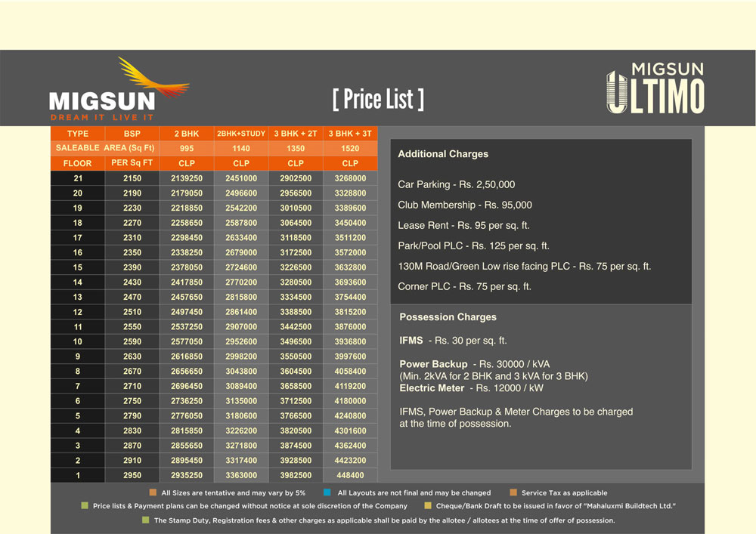
Task: Click the [ Price List ] title
Action: tap(378, 98)
